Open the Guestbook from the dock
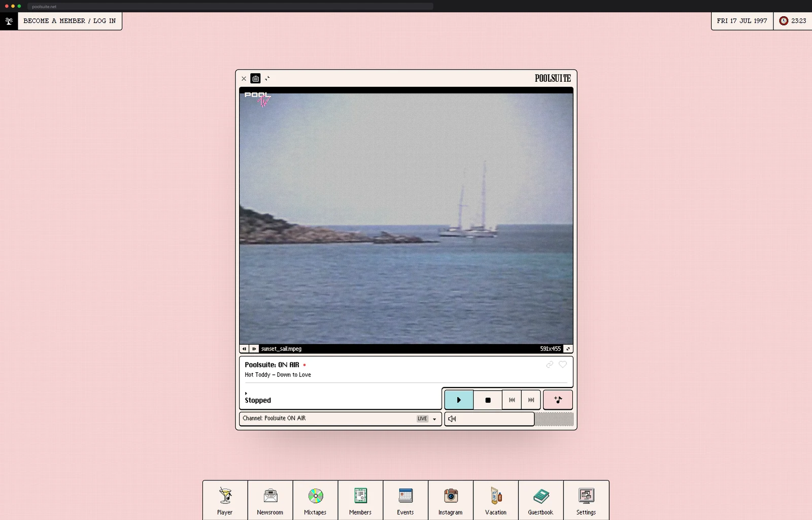 pos(540,500)
